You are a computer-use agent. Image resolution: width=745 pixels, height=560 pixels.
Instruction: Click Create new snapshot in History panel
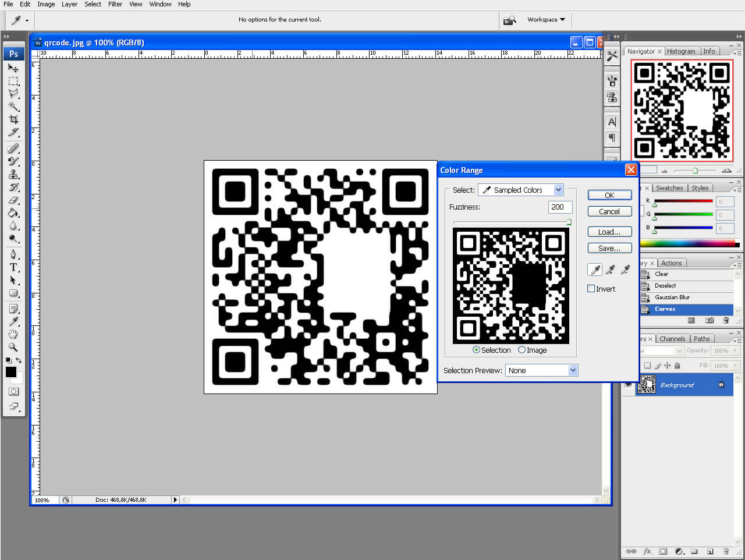(x=709, y=320)
